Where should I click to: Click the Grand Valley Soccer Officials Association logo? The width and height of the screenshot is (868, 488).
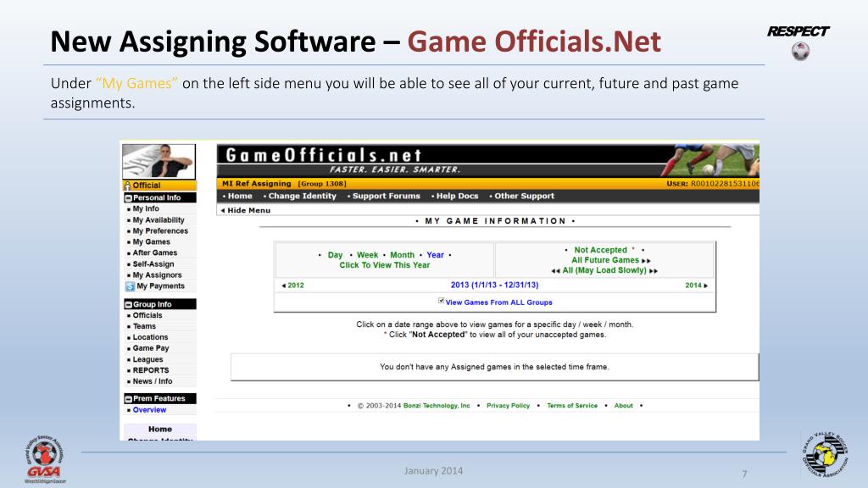click(x=825, y=454)
